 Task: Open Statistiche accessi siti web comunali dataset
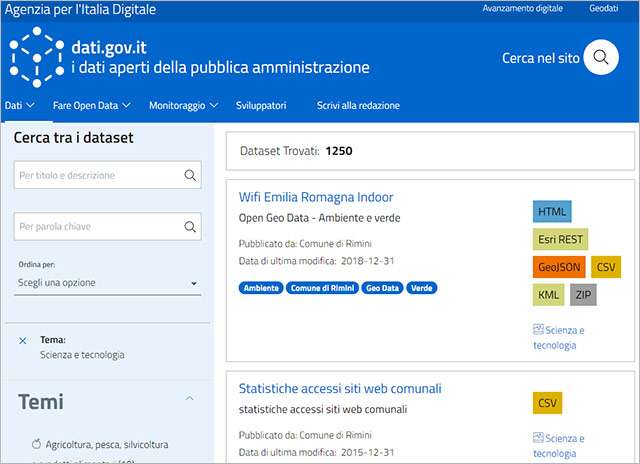coord(340,389)
